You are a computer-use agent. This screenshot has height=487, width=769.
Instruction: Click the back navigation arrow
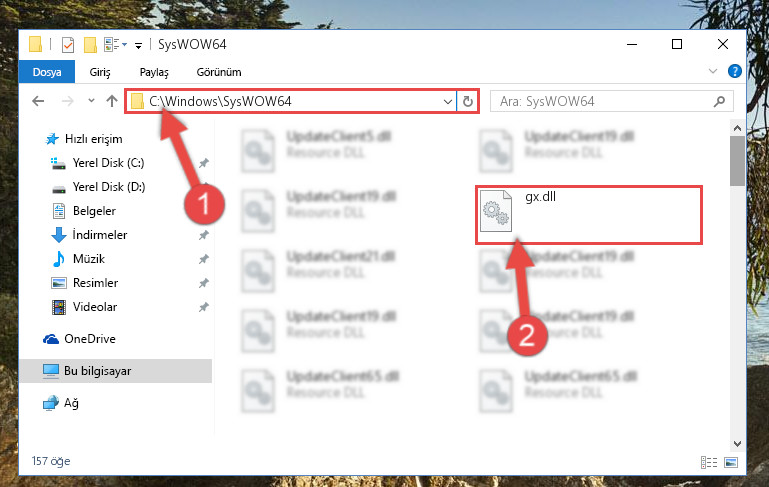(x=38, y=101)
